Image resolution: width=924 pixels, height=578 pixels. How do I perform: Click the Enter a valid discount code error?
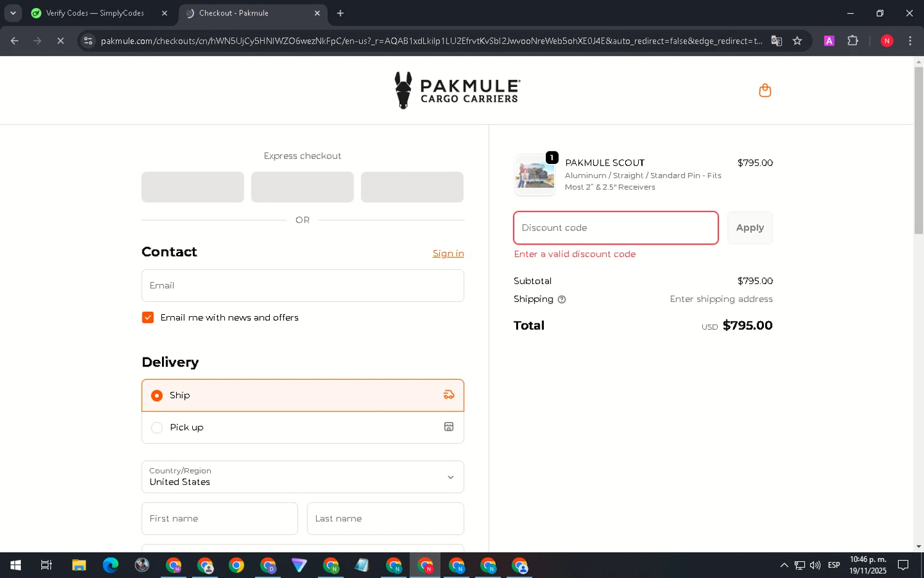pyautogui.click(x=575, y=254)
